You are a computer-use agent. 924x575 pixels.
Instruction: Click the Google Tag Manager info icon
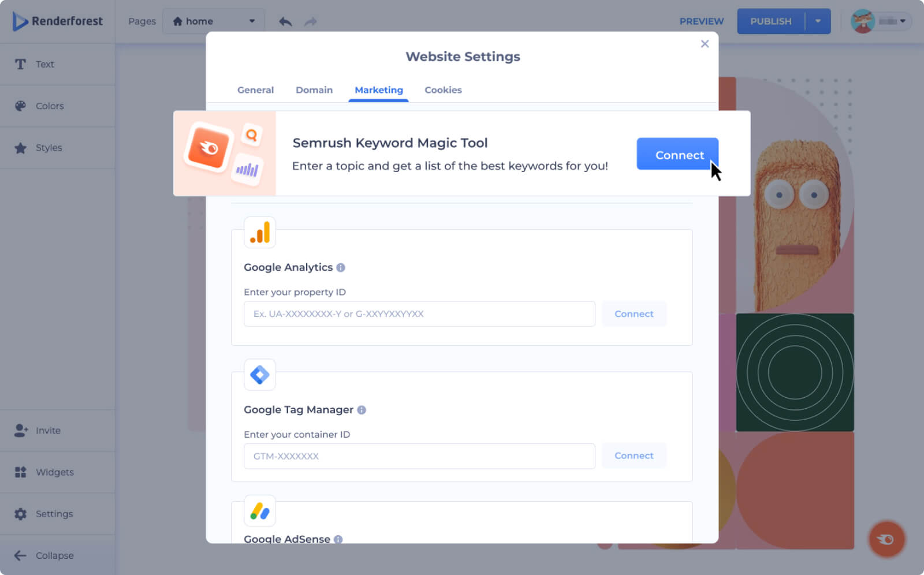tap(362, 410)
